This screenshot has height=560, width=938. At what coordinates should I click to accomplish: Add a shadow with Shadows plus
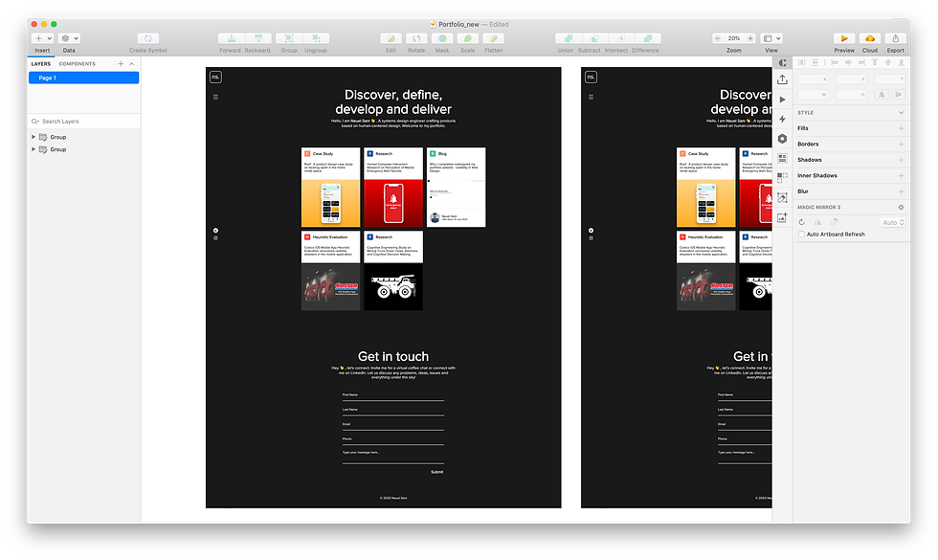pyautogui.click(x=901, y=160)
